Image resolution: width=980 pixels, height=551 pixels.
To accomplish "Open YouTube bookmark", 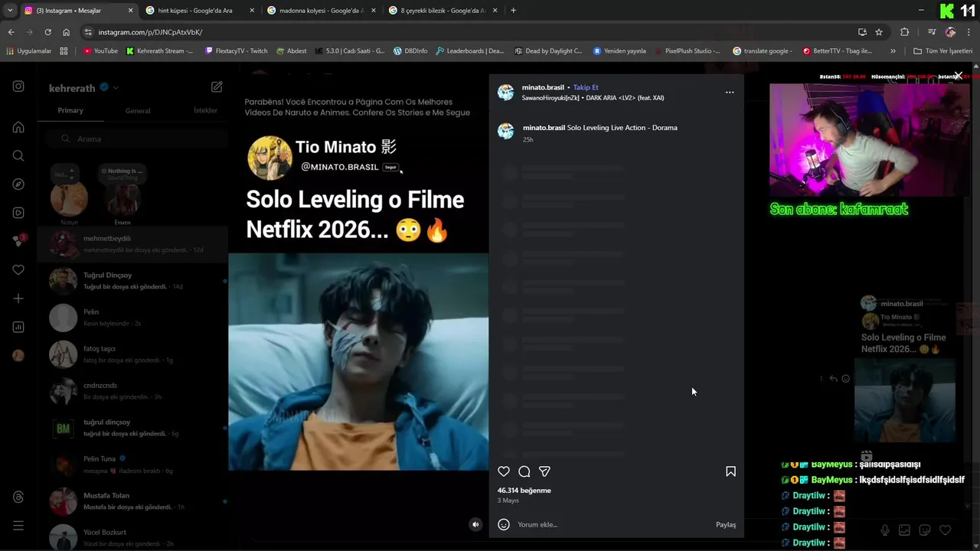I will 100,51.
